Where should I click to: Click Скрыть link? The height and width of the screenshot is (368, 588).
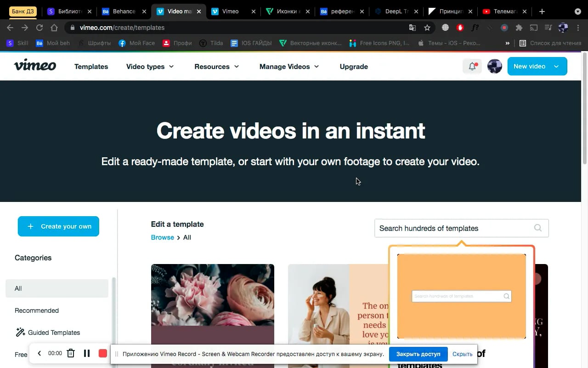point(462,354)
